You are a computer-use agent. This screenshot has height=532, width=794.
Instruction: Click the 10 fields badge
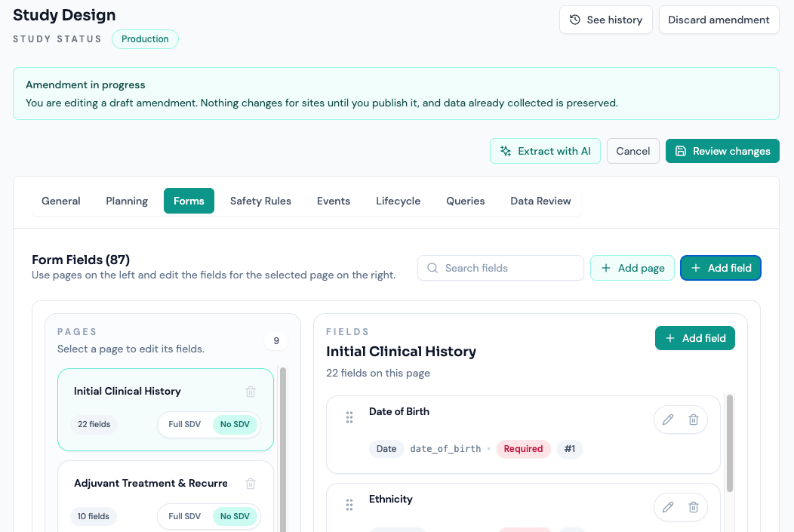pos(93,516)
